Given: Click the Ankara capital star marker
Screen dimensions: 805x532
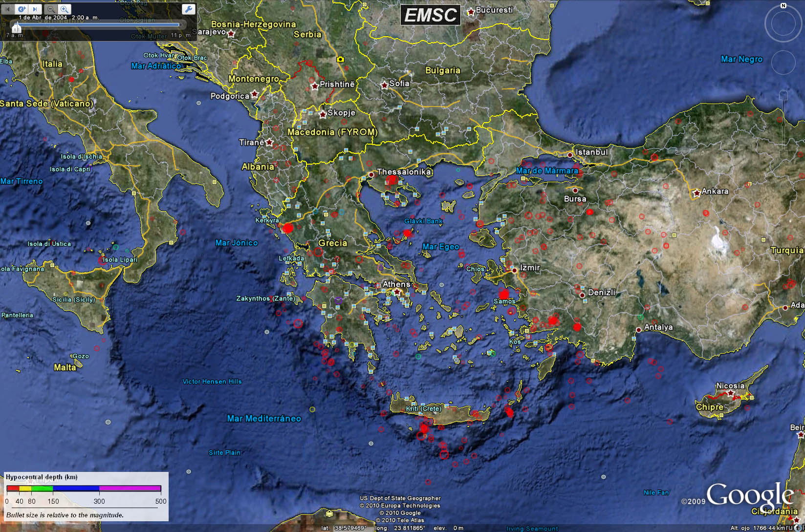Looking at the screenshot, I should click(x=696, y=193).
